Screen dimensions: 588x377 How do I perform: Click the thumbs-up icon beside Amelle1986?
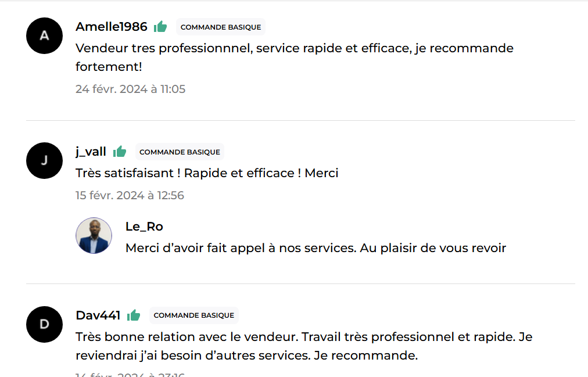pos(160,27)
